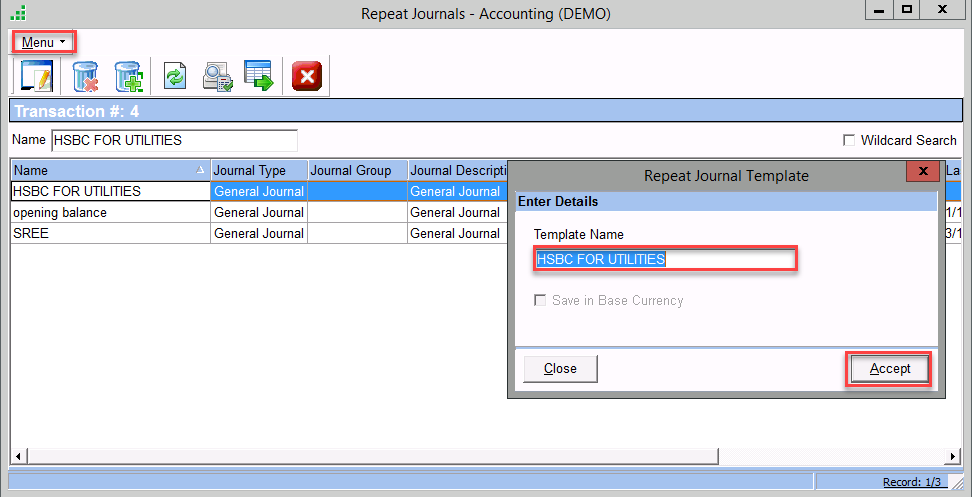Click the Name search field
Viewport: 972px width, 497px height.
click(x=174, y=140)
